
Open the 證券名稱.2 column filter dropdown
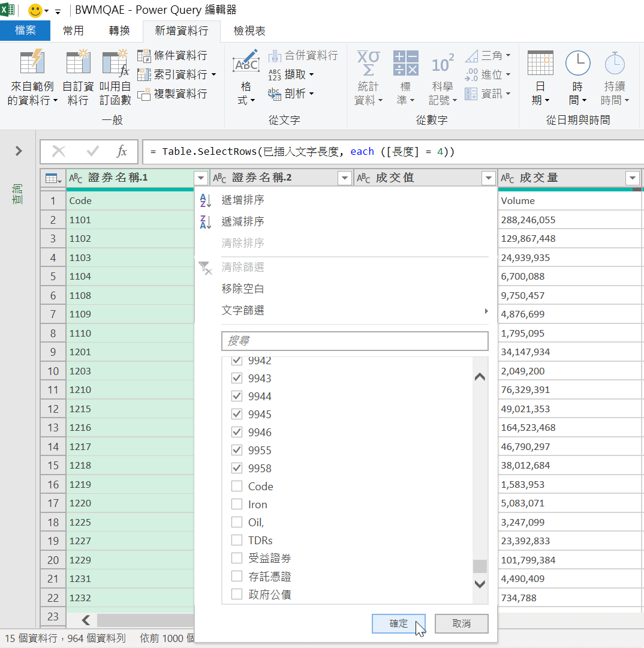point(345,178)
